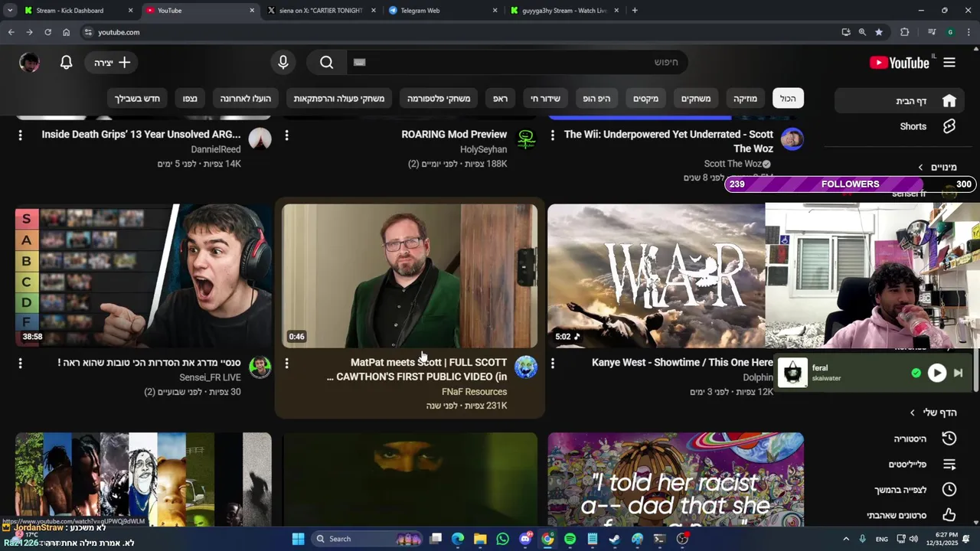Screen dimensions: 980x551
Task: Open Steam from the taskbar
Action: pyautogui.click(x=615, y=539)
